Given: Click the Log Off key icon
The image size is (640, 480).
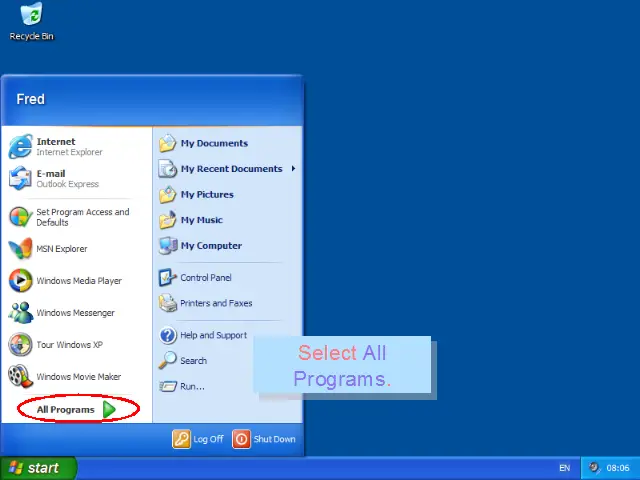Looking at the screenshot, I should 181,439.
